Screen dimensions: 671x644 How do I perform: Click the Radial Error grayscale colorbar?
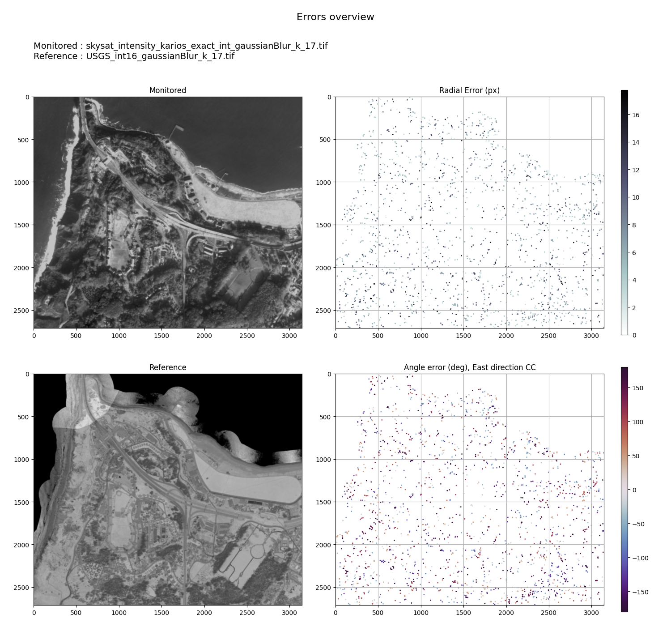pyautogui.click(x=624, y=212)
